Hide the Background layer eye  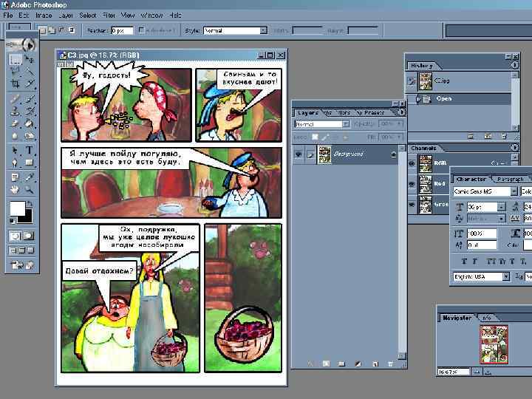click(x=299, y=154)
